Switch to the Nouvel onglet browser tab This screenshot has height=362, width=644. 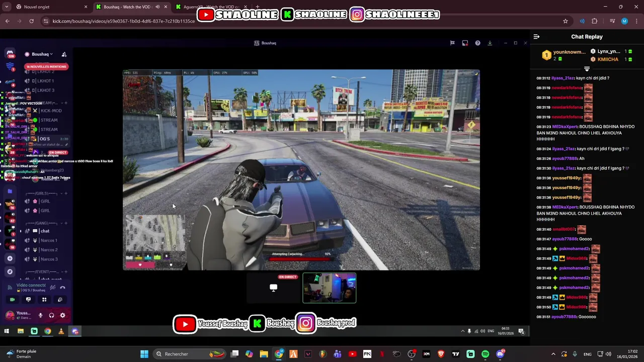click(50, 7)
